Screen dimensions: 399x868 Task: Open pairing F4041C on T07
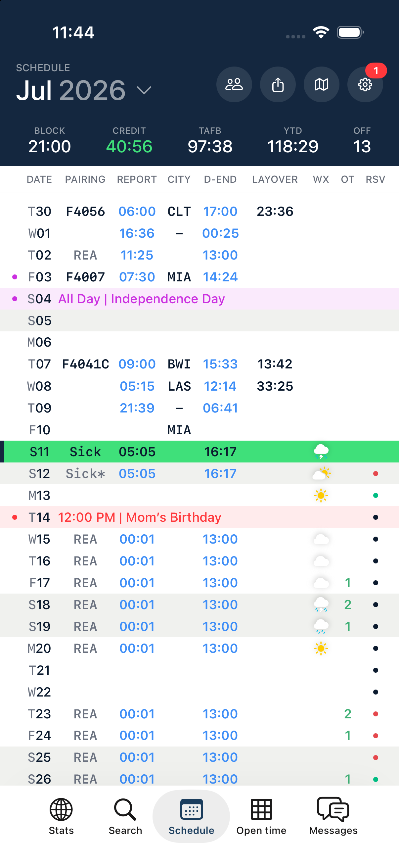(x=86, y=364)
